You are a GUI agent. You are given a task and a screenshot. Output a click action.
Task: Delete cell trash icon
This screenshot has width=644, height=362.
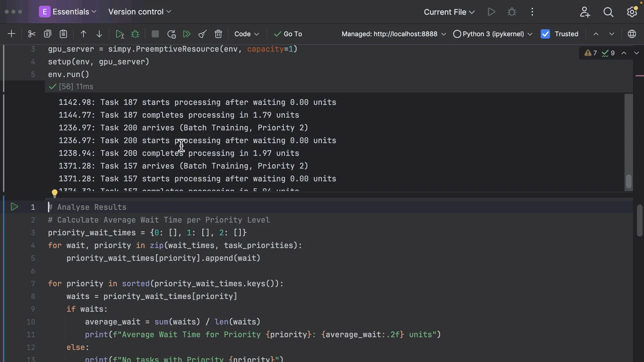(218, 34)
